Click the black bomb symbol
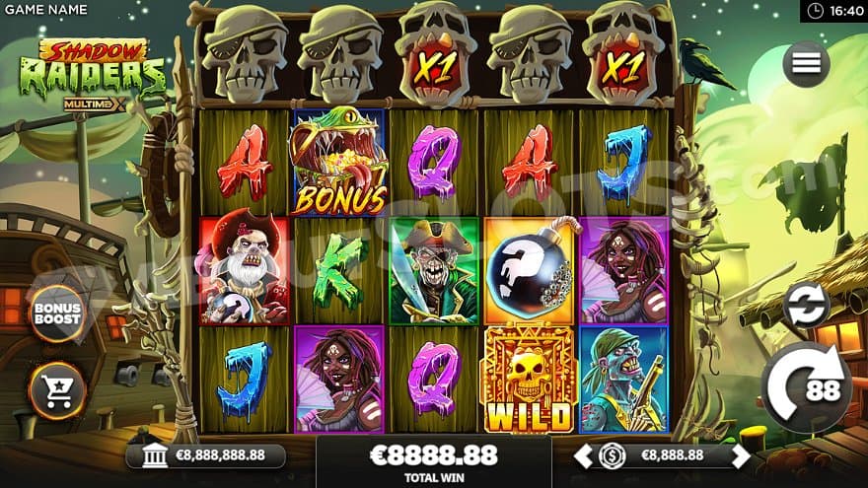Screen dimensions: 868x488 529,270
